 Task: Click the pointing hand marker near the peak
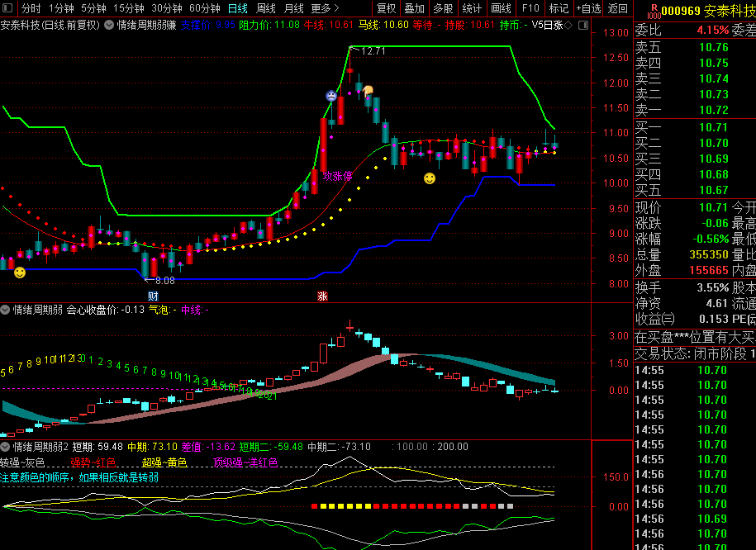pyautogui.click(x=368, y=90)
